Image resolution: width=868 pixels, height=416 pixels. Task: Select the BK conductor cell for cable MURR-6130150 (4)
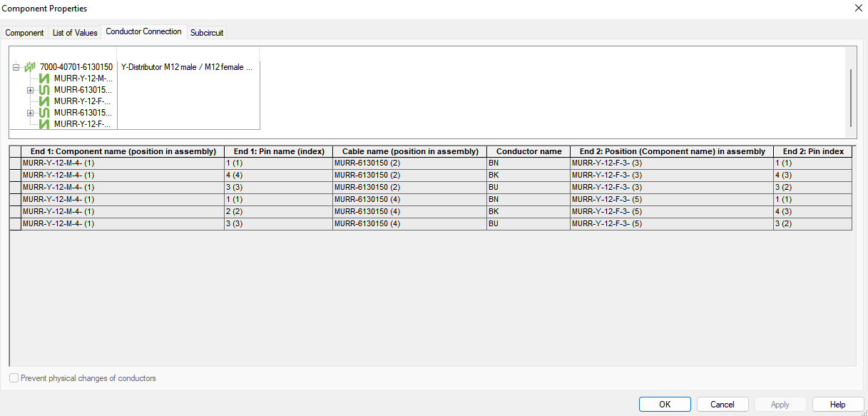click(x=529, y=212)
